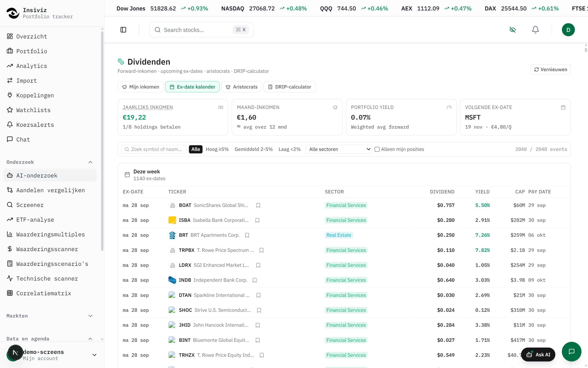Bookmark the INDB row
This screenshot has width=588, height=368.
[x=254, y=280]
